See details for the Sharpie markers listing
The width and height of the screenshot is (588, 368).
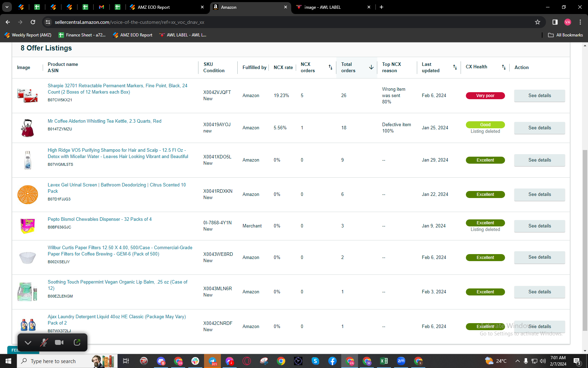[x=539, y=96]
